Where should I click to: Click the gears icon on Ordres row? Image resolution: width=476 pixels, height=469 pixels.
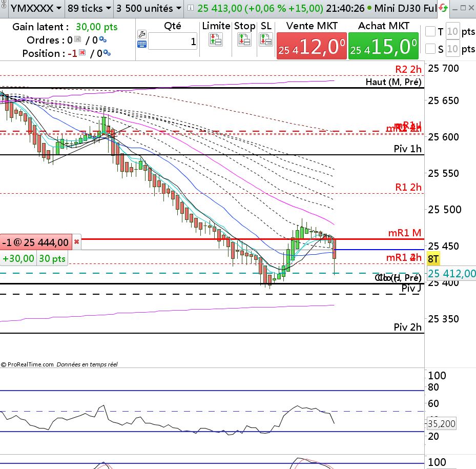[x=102, y=39]
